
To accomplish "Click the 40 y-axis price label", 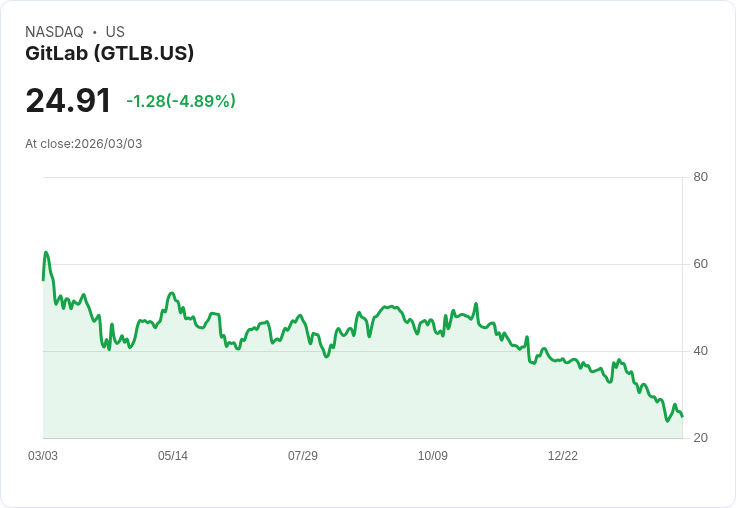I will 701,351.
